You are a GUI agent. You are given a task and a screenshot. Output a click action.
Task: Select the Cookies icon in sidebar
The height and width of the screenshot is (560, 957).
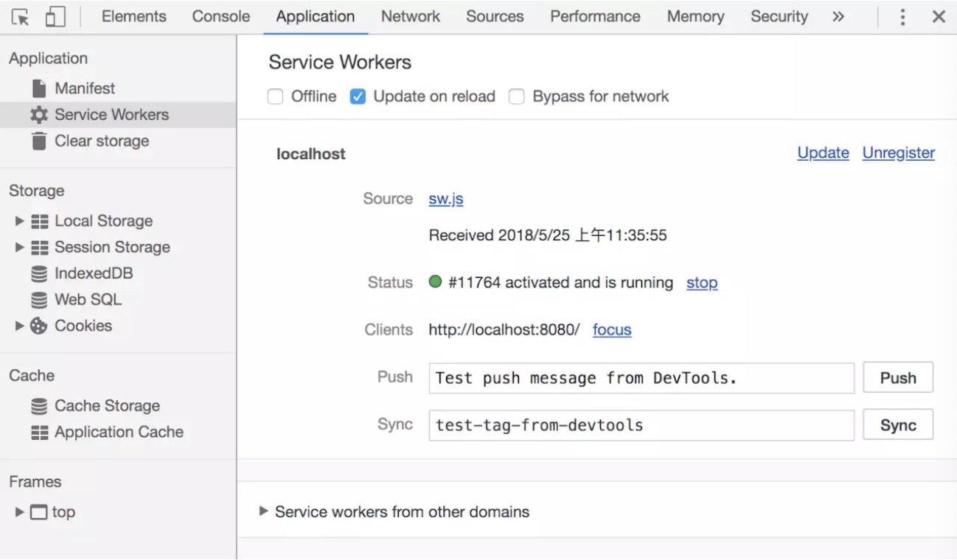tap(38, 325)
